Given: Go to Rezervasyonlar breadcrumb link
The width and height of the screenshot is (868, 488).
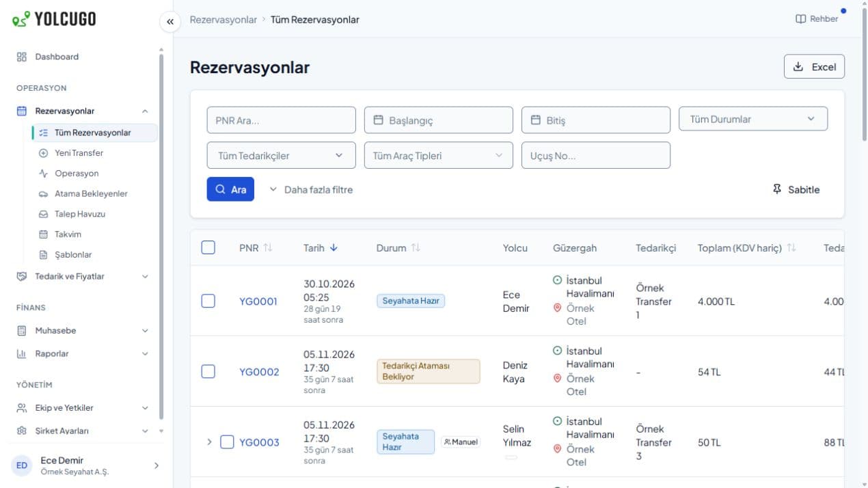Looking at the screenshot, I should pyautogui.click(x=223, y=20).
